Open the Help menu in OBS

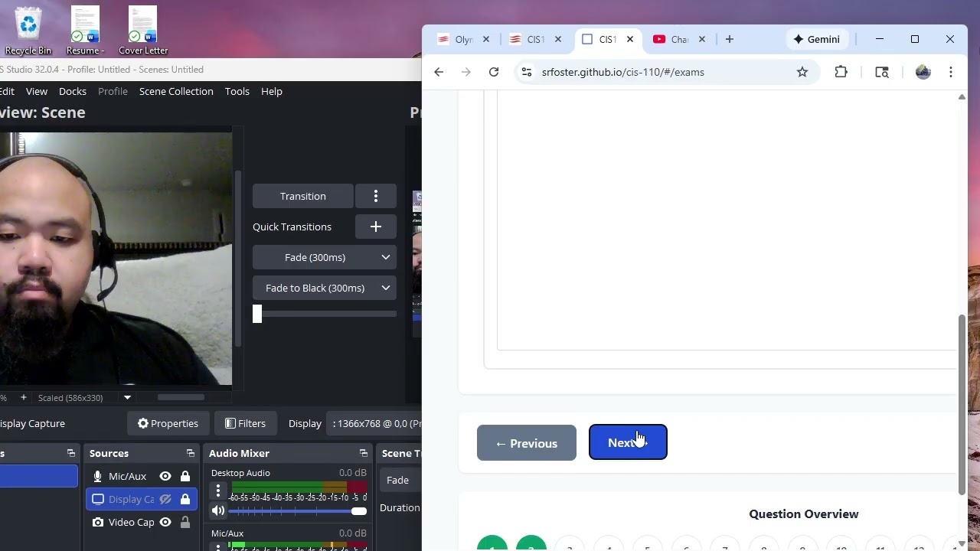(272, 91)
